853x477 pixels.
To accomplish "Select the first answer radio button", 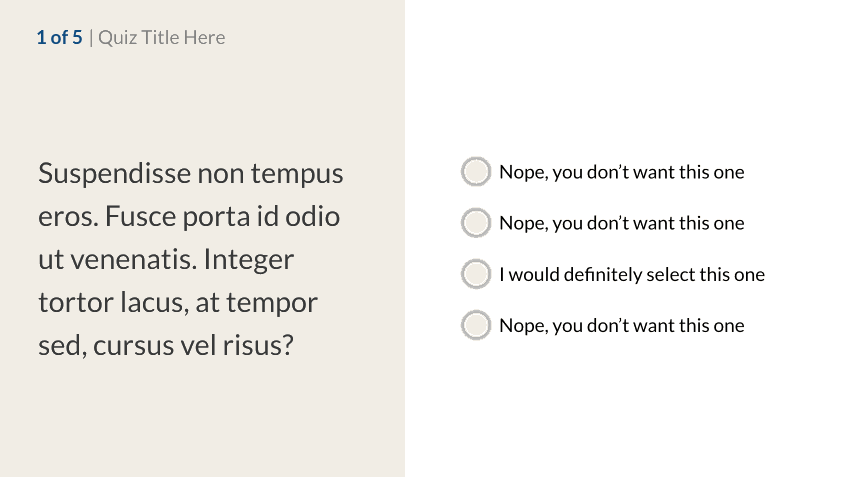I will click(476, 172).
